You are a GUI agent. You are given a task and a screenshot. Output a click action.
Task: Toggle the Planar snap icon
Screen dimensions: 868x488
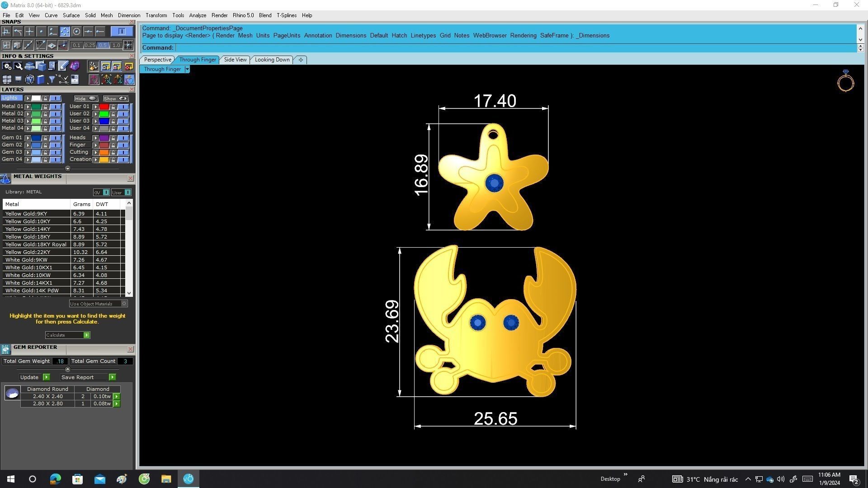52,45
